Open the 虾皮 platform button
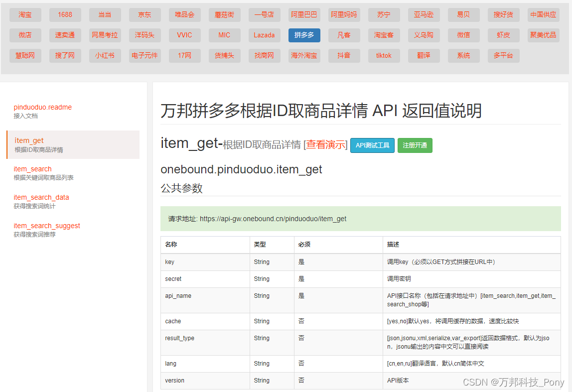This screenshot has height=392, width=572. pos(503,35)
